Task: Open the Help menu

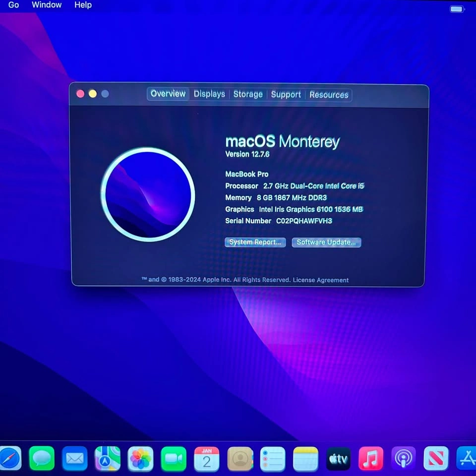Action: point(83,5)
